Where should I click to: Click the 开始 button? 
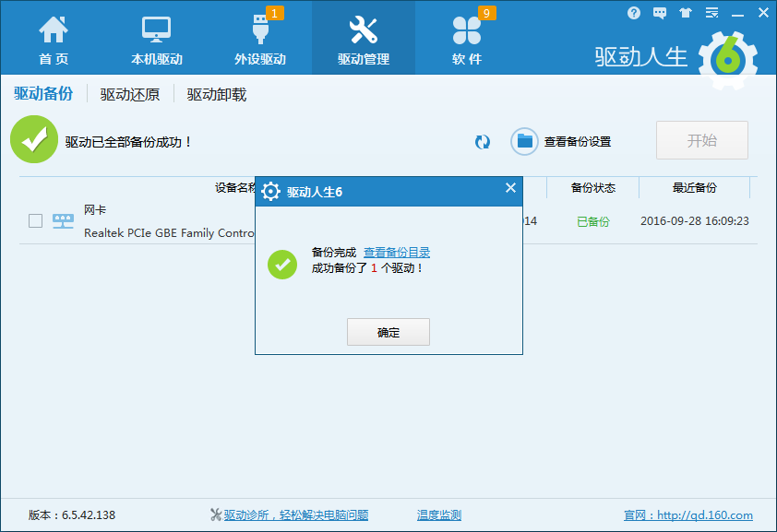702,140
